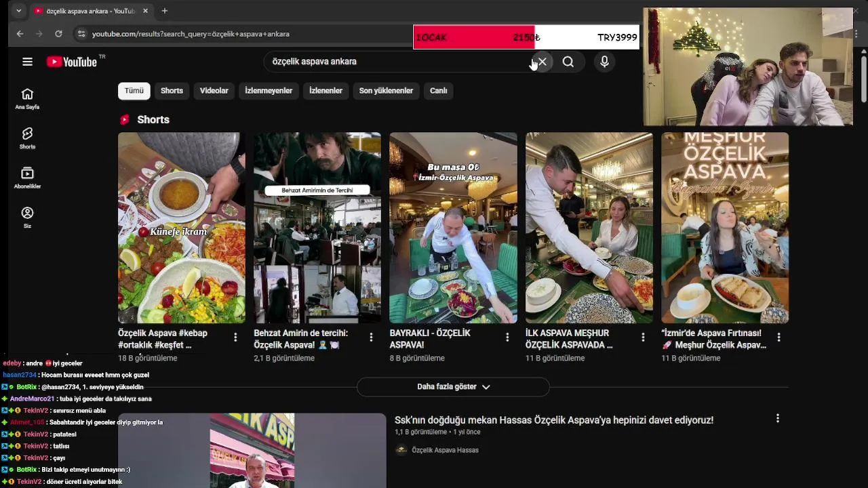Open options for Ssk'nın doğduğu mekan video
The image size is (868, 488).
[x=778, y=418]
